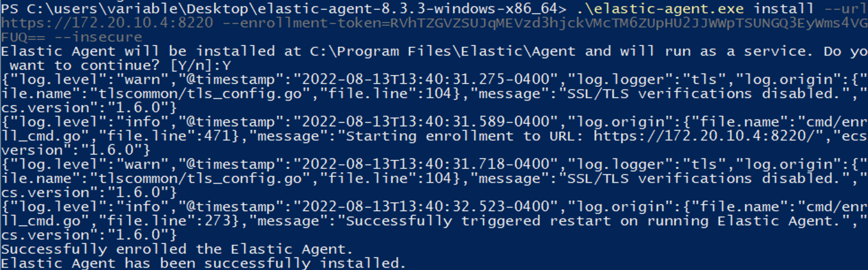Image resolution: width=868 pixels, height=270 pixels.
Task: Click the "Elastic Agent has been successfully installed." line
Action: tap(204, 263)
